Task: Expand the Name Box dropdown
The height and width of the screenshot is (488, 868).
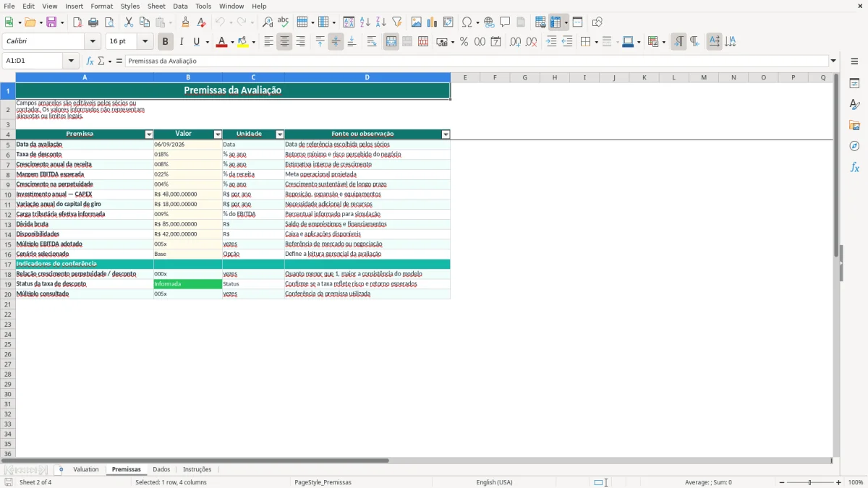Action: [x=71, y=61]
